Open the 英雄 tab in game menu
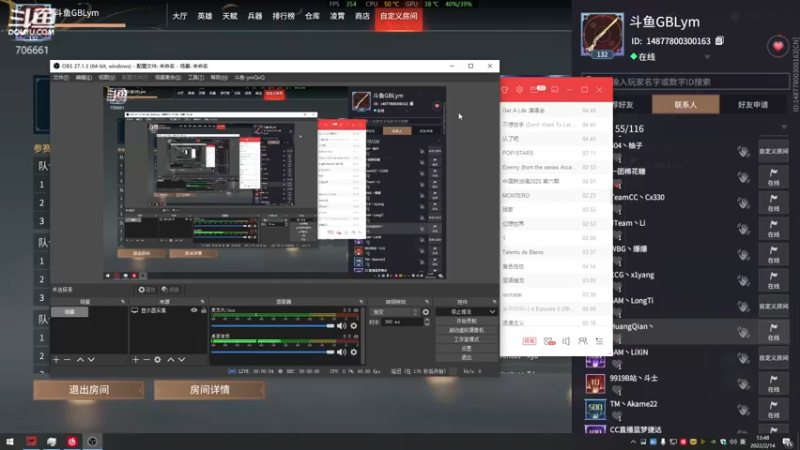 coord(205,16)
